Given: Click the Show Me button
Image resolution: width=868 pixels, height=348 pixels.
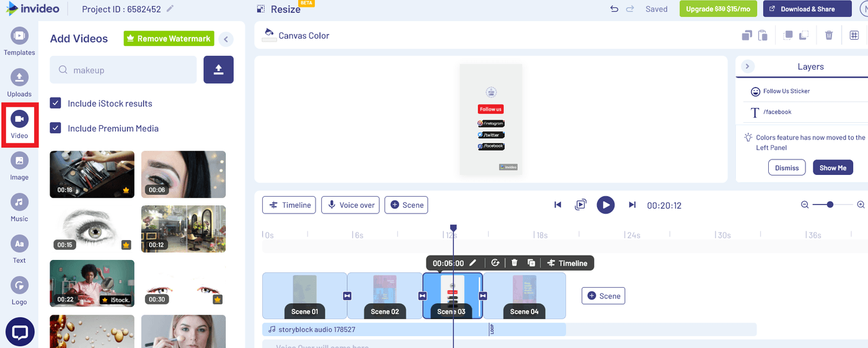Looking at the screenshot, I should tap(833, 167).
